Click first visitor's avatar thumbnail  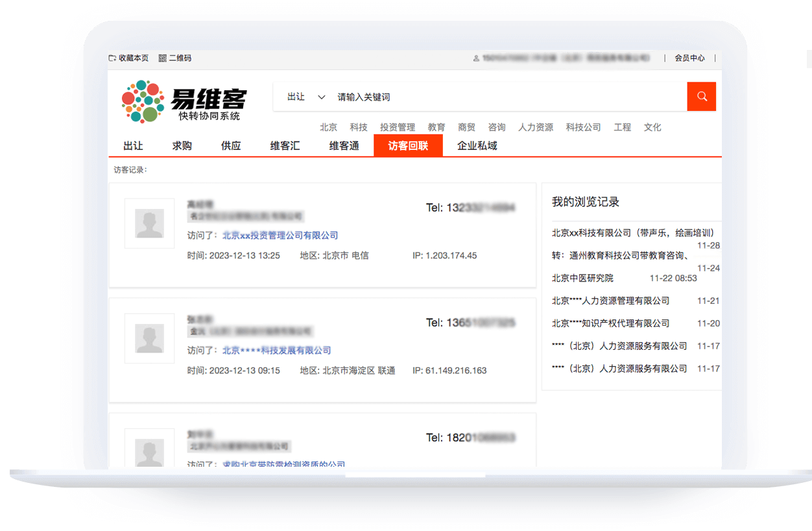tap(149, 223)
